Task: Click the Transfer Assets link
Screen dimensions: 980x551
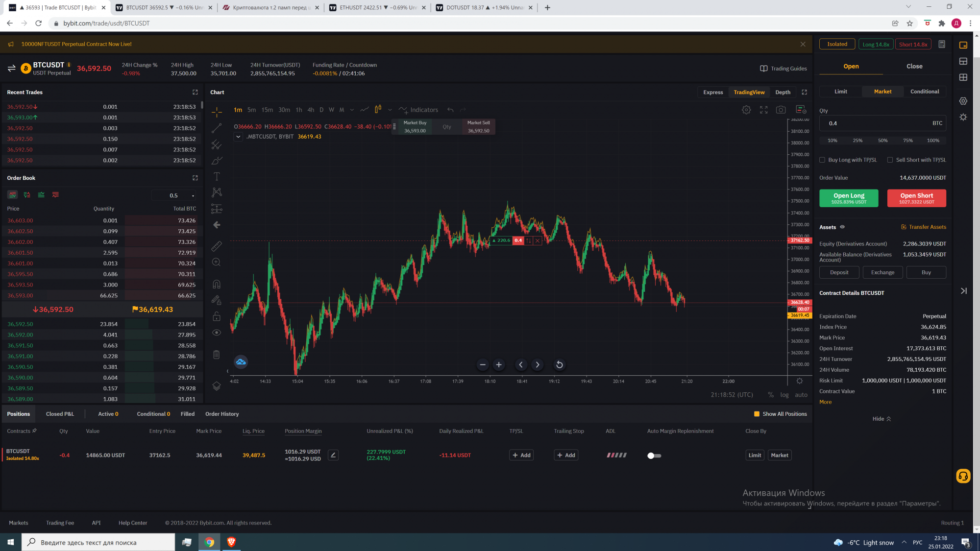Action: tap(924, 227)
